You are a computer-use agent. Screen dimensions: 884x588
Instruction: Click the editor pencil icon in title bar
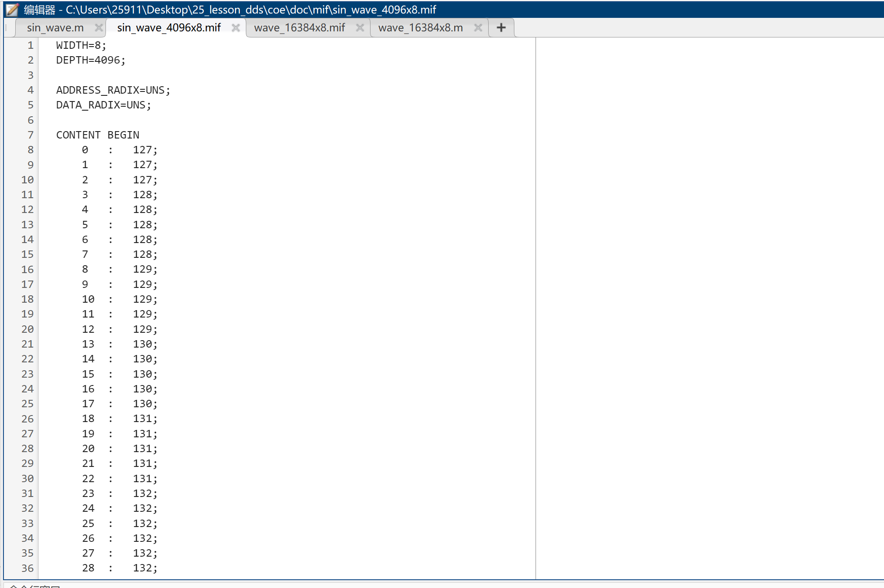[12, 9]
